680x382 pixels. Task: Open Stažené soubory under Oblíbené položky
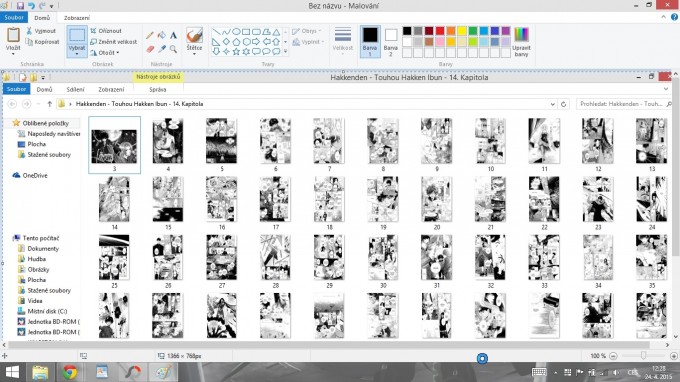point(49,155)
